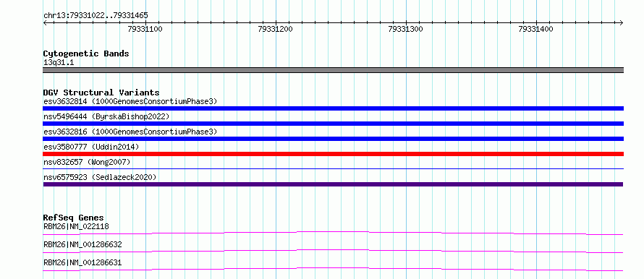
Task: Click the esv3632816 variant label
Action: pos(130,132)
